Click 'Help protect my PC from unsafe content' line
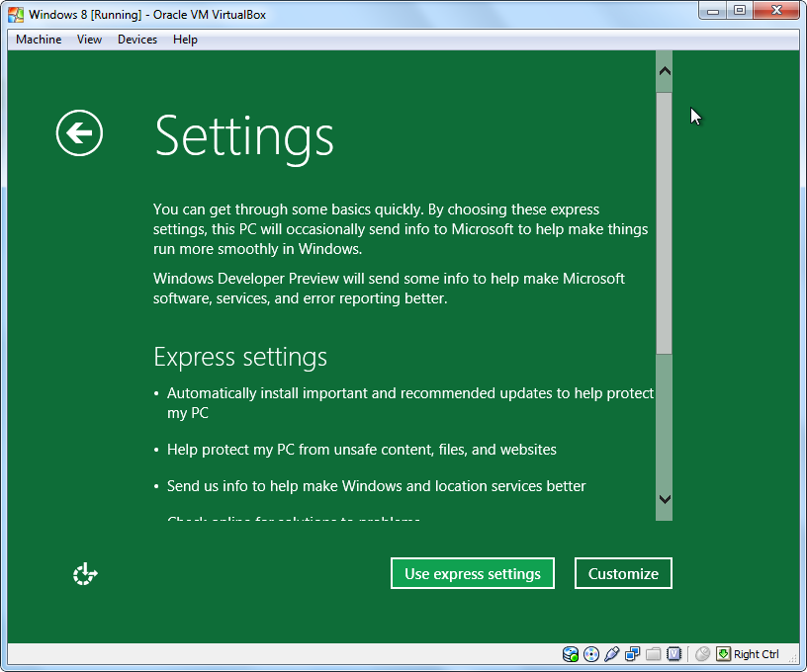Screen dimensions: 807x672 click(362, 450)
